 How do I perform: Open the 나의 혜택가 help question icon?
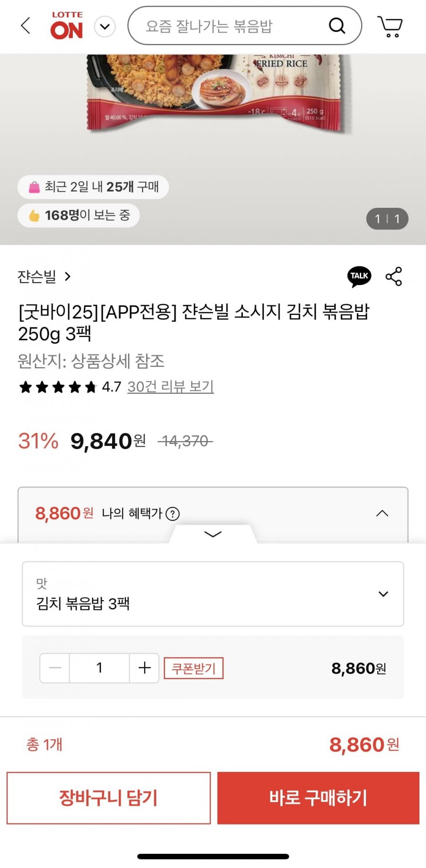coord(173,514)
